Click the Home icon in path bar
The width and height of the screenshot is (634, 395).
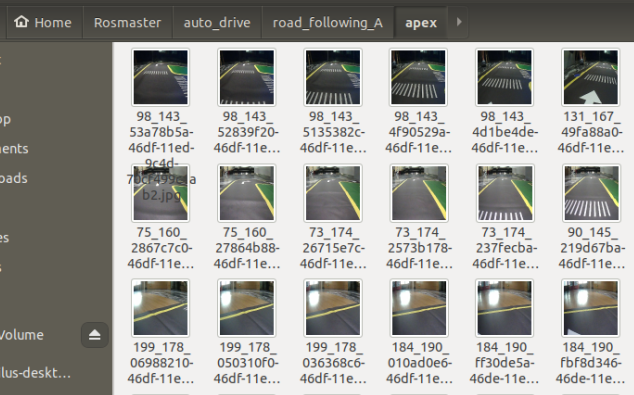(21, 22)
